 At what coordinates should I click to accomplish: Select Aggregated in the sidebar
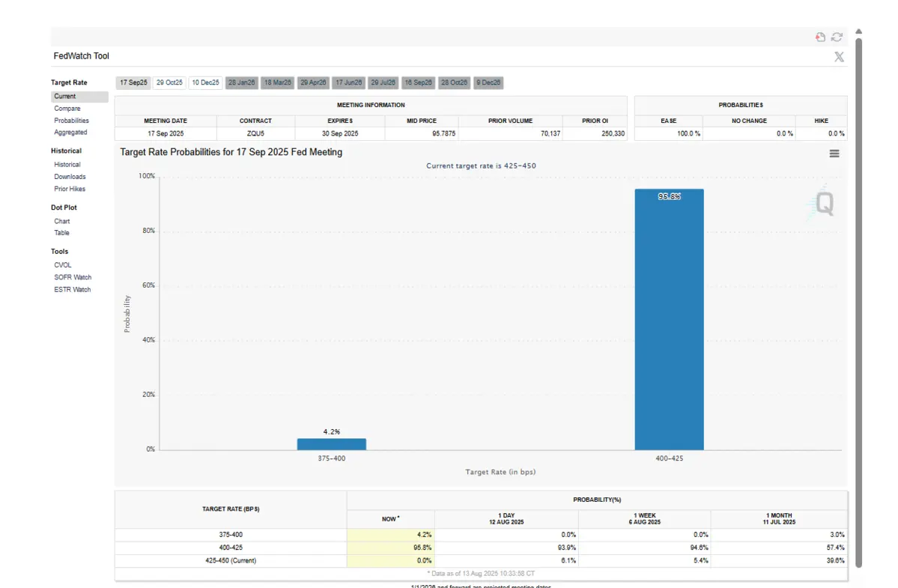pos(70,133)
